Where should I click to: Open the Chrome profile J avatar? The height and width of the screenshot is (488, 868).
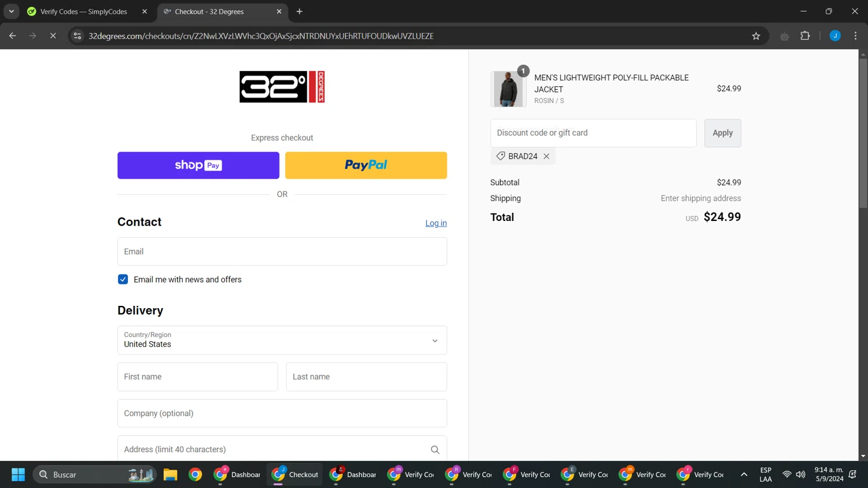(x=835, y=36)
